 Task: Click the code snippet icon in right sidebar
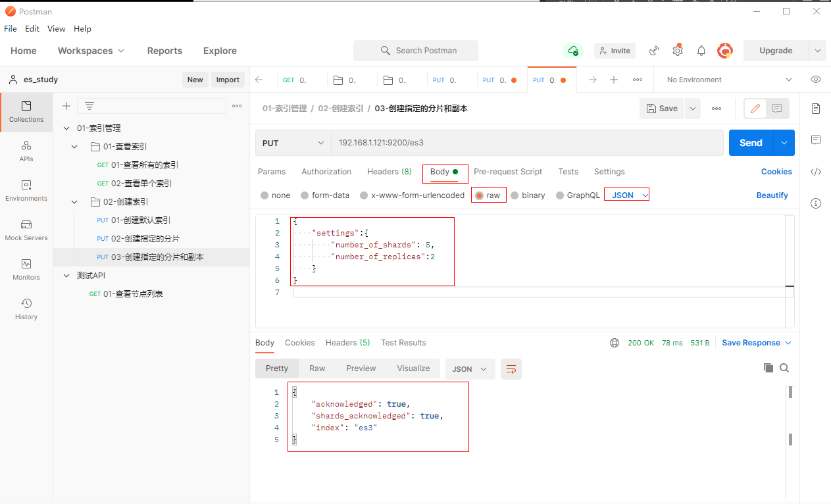pos(816,172)
